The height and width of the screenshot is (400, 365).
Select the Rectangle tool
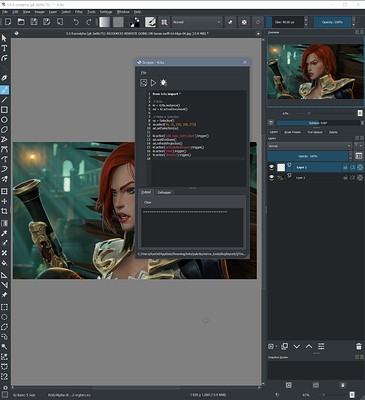[4, 110]
